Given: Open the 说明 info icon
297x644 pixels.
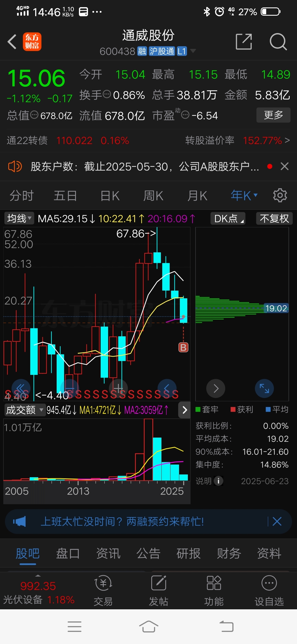Looking at the screenshot, I should click(218, 481).
